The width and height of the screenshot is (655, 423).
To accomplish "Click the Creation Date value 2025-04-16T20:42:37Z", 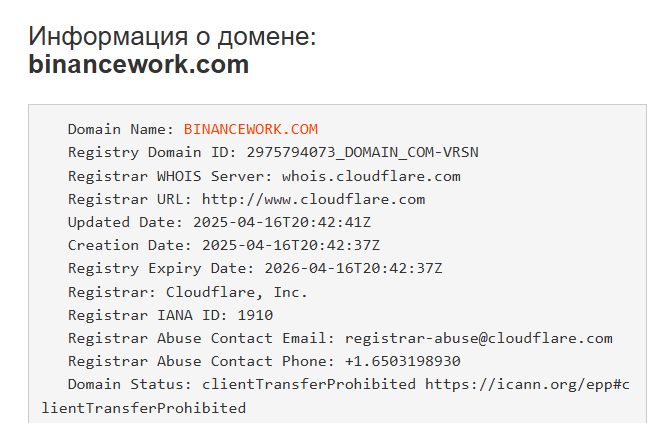I will tap(290, 245).
